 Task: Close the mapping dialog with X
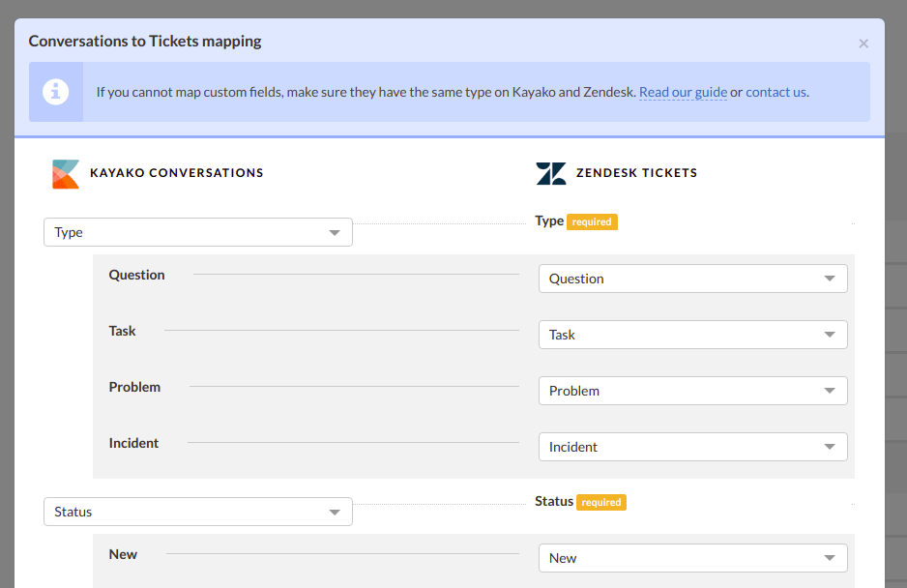(863, 44)
